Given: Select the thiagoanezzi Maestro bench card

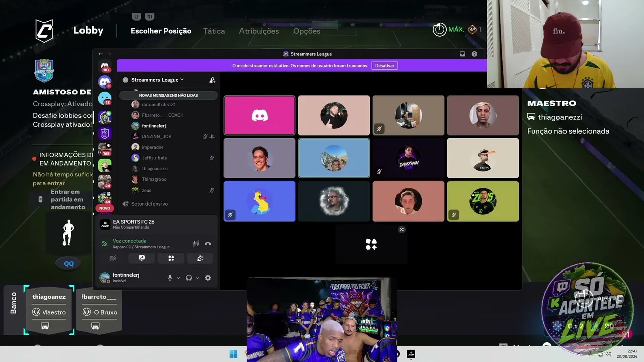Looking at the screenshot, I should [x=50, y=310].
